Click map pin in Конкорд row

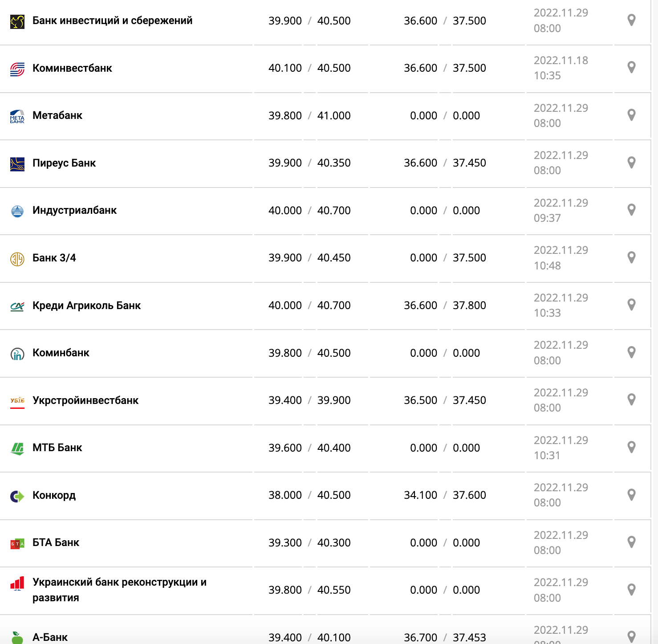click(631, 495)
